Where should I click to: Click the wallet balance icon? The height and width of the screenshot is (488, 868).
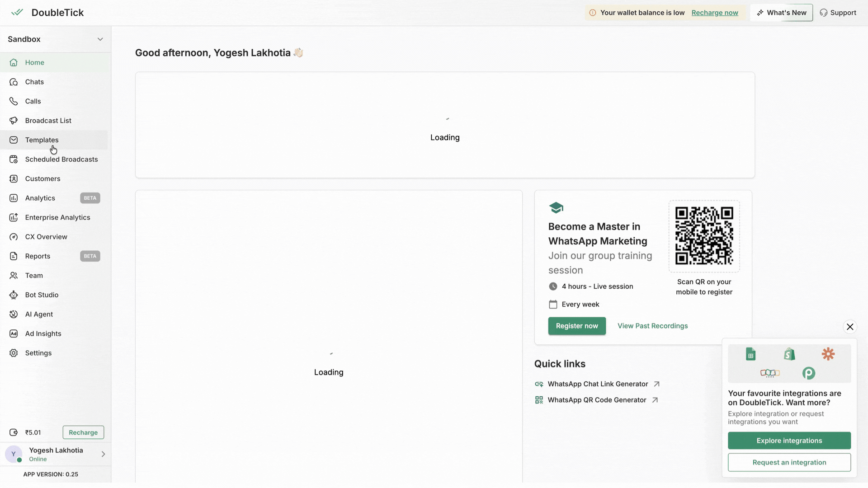(14, 432)
